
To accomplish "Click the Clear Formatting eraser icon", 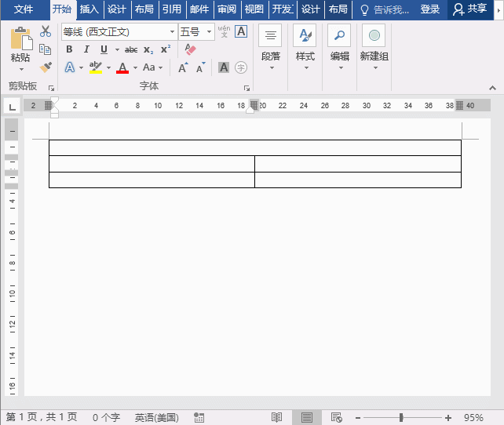I will [x=189, y=49].
